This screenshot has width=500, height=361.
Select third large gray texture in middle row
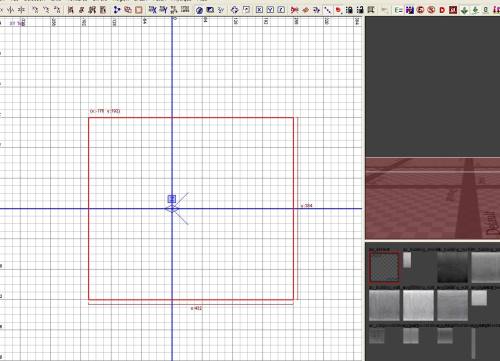(452, 305)
